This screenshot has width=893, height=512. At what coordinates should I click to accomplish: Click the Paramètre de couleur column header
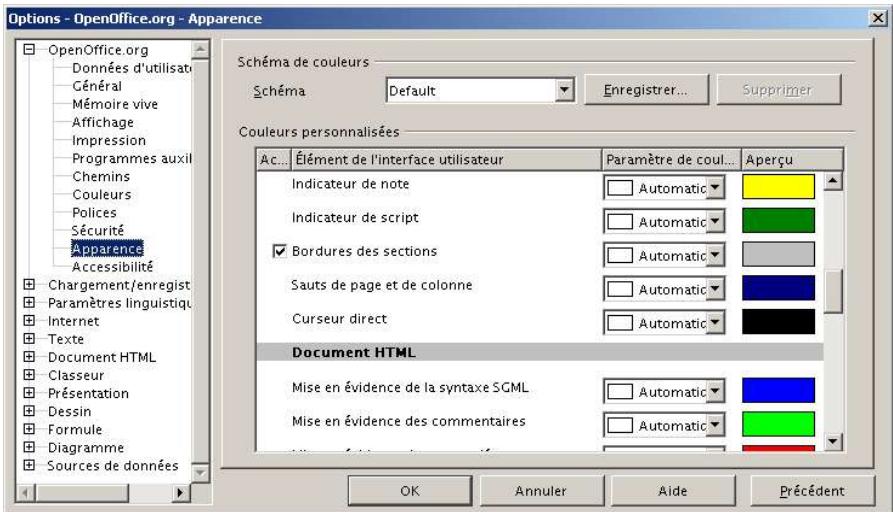[x=671, y=159]
